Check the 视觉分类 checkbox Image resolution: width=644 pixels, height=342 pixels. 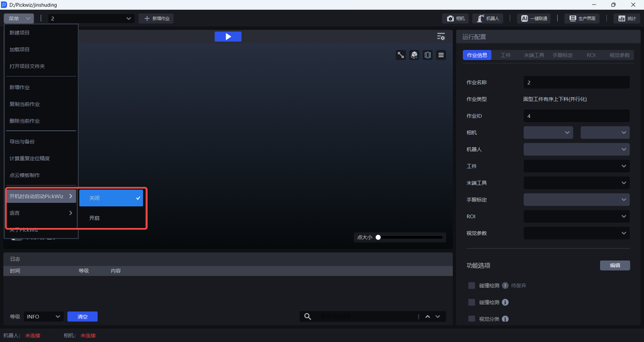471,319
